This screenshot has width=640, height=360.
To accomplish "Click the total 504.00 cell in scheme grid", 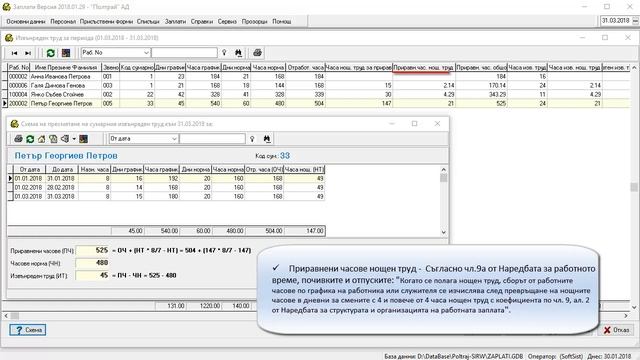I will [264, 231].
